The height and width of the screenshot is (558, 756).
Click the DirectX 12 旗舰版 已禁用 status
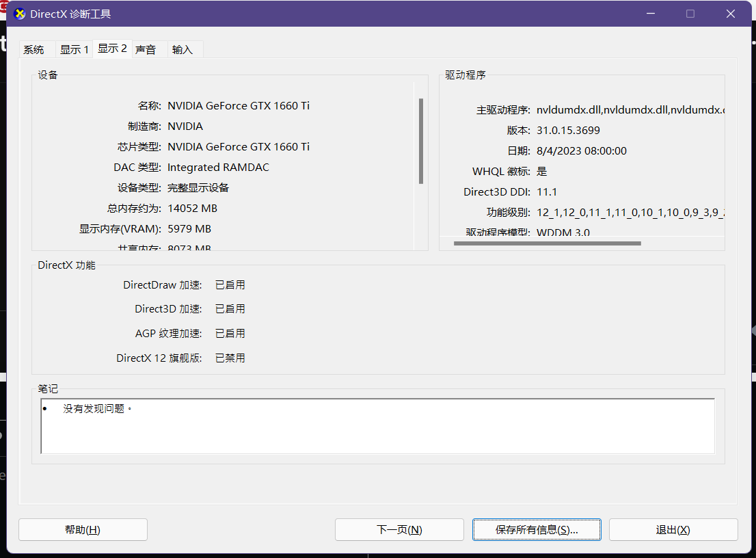[x=230, y=358]
